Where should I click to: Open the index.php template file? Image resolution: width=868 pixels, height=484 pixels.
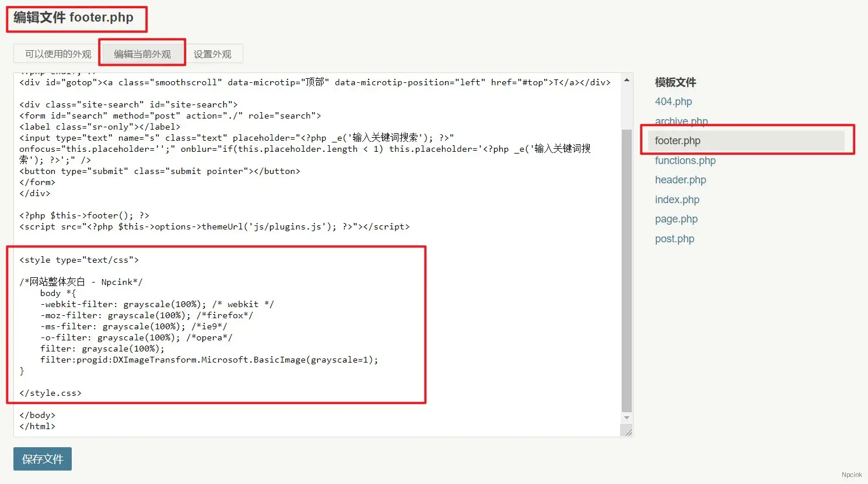[677, 200]
